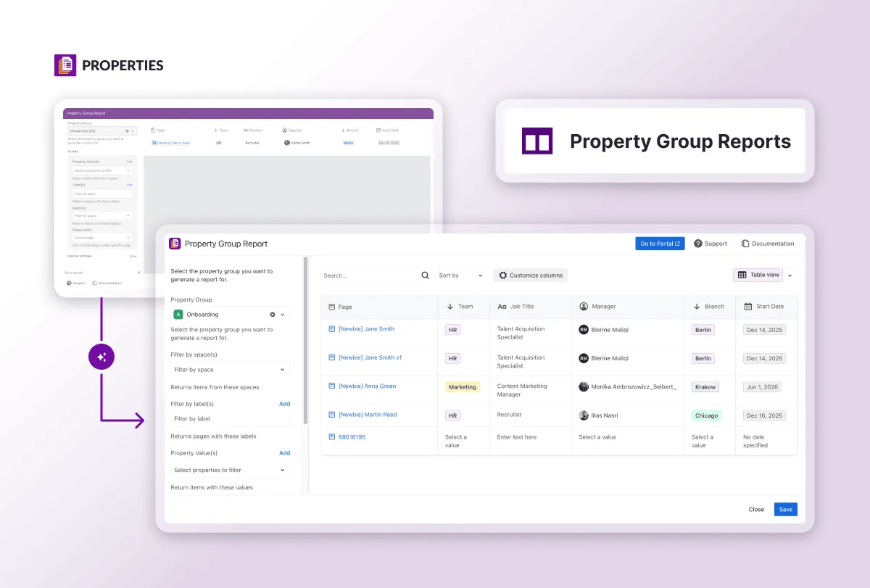This screenshot has height=588, width=870.
Task: Click the Close button
Action: pyautogui.click(x=756, y=510)
